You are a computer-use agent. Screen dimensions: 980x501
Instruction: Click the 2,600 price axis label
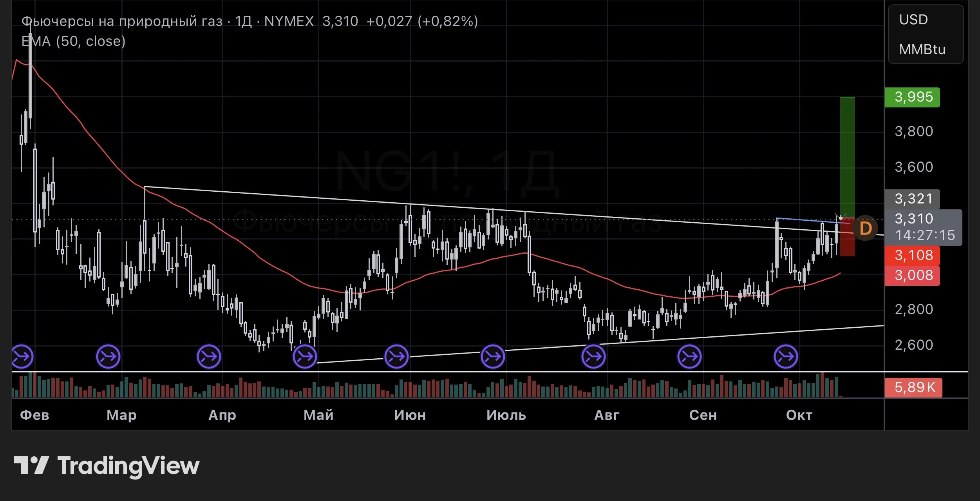coord(914,345)
